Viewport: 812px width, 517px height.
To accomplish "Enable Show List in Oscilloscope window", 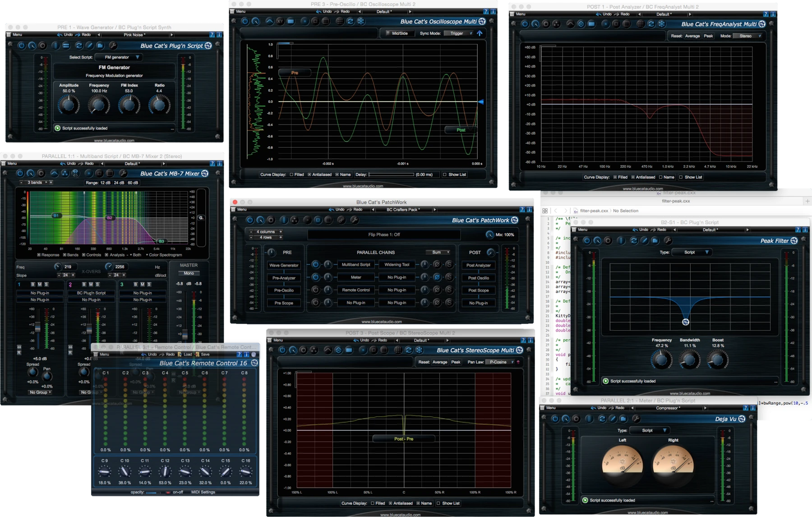I will point(445,175).
